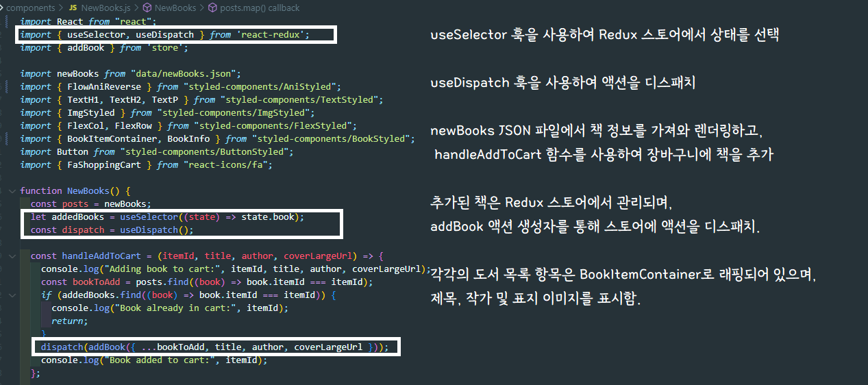The height and width of the screenshot is (385, 868).
Task: Select the posts.map() callback breadcrumb
Action: pyautogui.click(x=260, y=8)
